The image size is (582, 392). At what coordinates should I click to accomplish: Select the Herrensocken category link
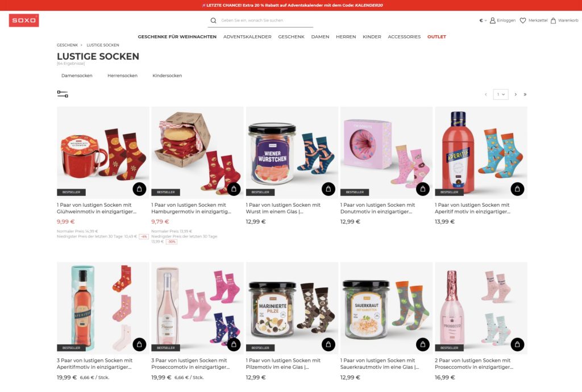pos(123,76)
